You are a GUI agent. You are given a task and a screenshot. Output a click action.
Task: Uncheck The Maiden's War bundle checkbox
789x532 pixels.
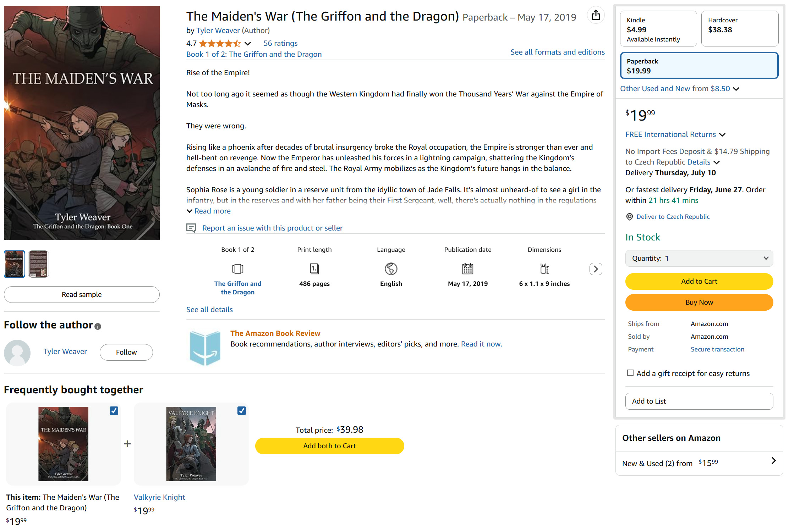114,411
